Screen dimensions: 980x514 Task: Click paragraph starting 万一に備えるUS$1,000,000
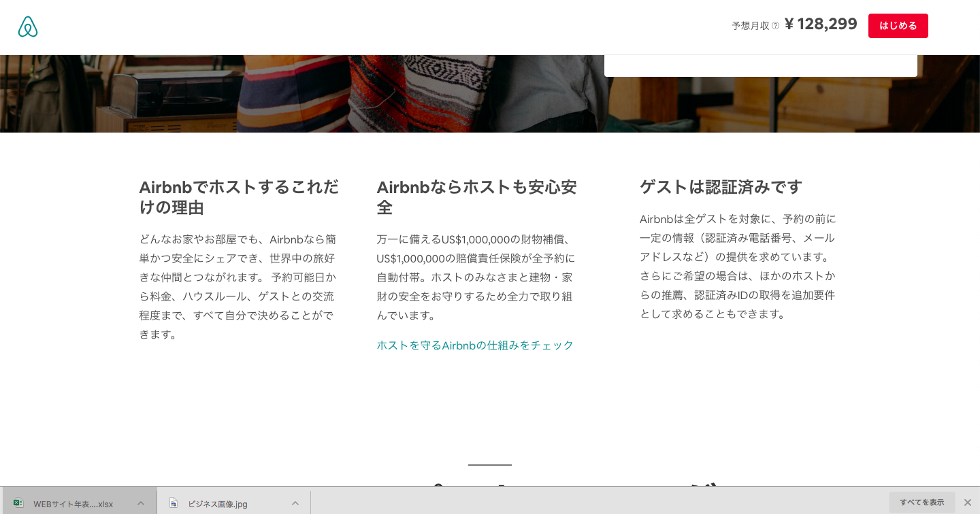(476, 277)
